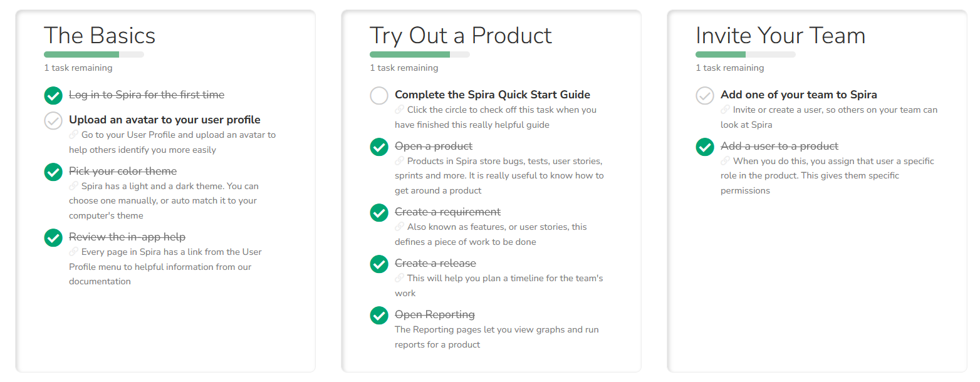Uncheck the completed Add a user to a product task
This screenshot has height=382, width=980.
pos(704,147)
